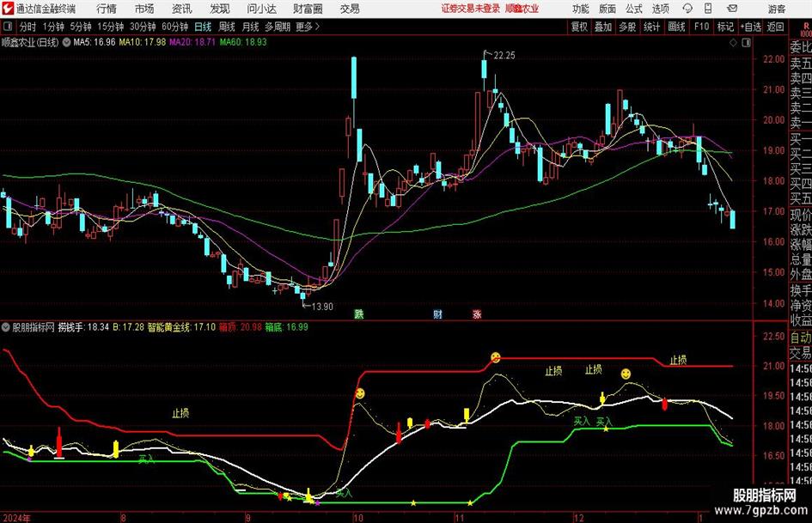Click the green 跌 marker on chart
This screenshot has height=523, width=812.
pos(359,313)
